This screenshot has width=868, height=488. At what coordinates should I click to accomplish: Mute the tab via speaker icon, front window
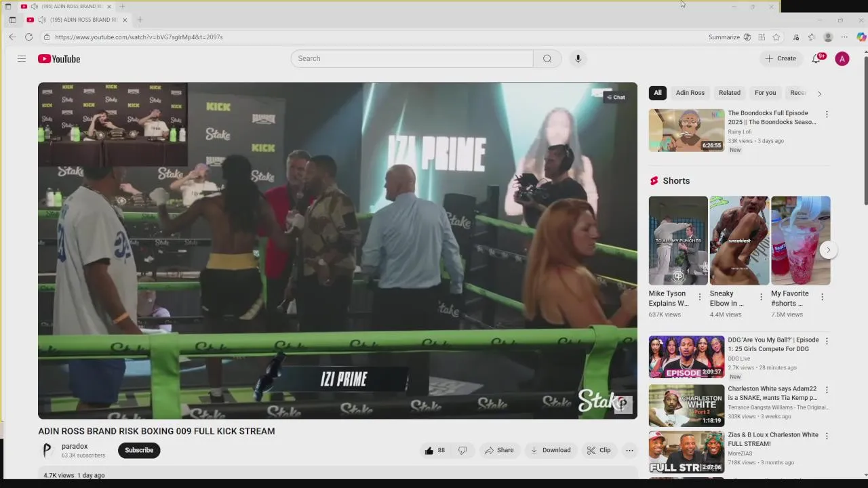pyautogui.click(x=41, y=20)
